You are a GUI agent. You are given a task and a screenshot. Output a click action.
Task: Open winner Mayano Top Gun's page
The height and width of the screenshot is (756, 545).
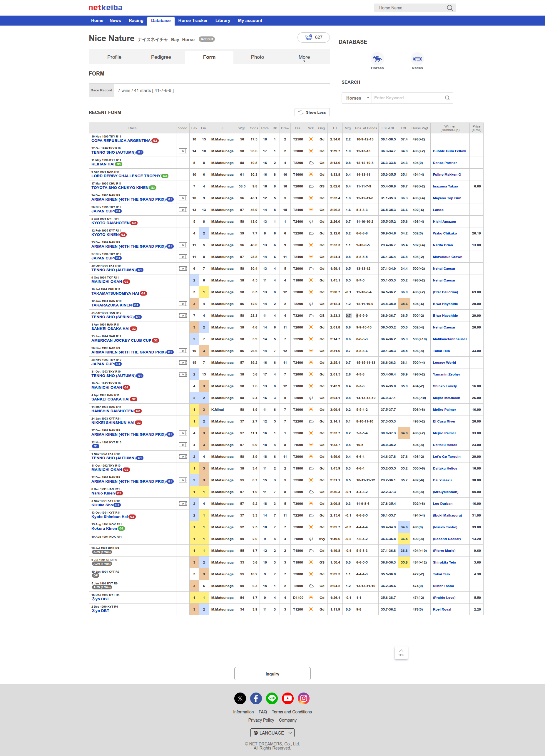click(x=447, y=198)
